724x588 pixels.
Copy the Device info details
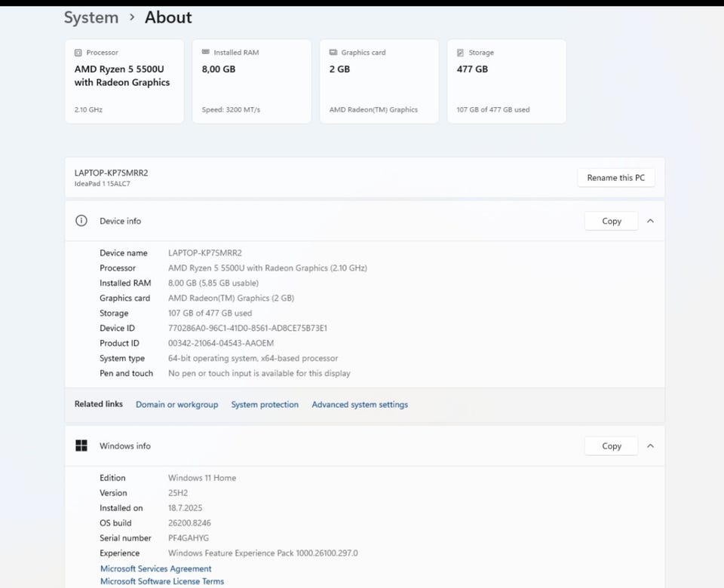[x=612, y=221]
